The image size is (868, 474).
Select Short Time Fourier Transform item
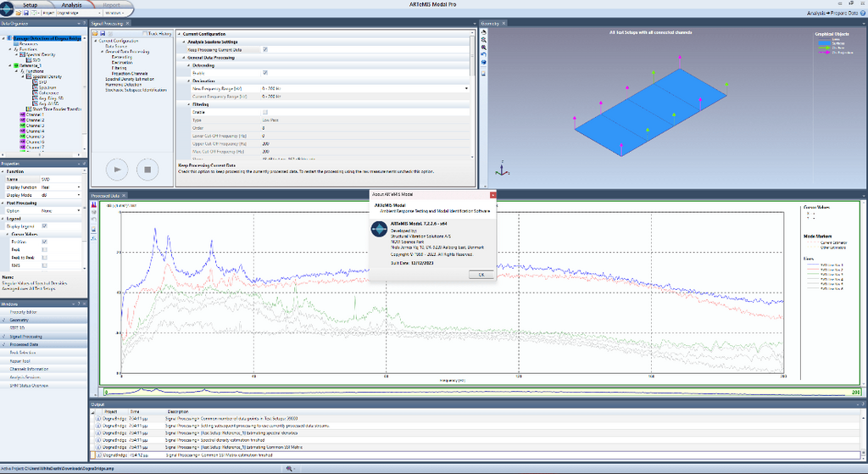click(x=57, y=109)
